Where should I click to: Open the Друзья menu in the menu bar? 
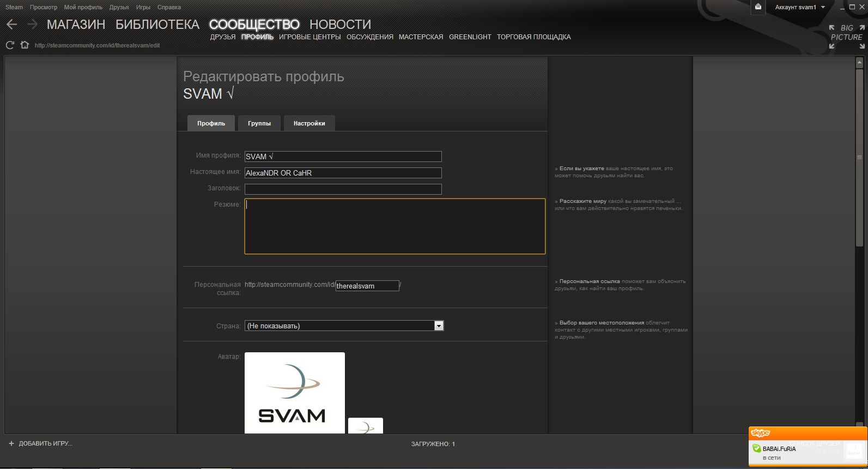[x=119, y=7]
